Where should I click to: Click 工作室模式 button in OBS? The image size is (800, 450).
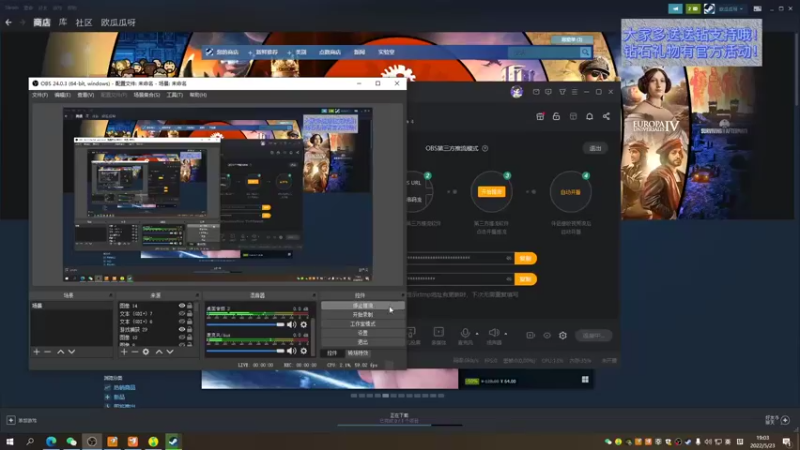tap(363, 324)
